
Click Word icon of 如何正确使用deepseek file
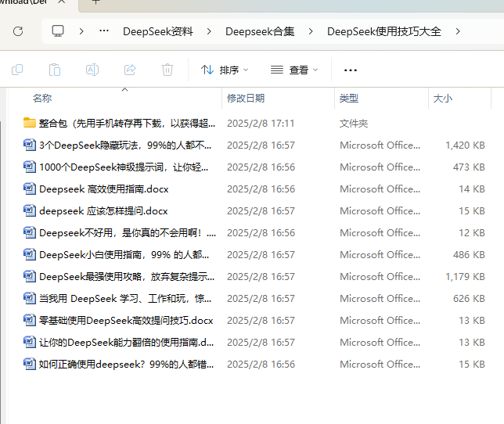tap(29, 364)
